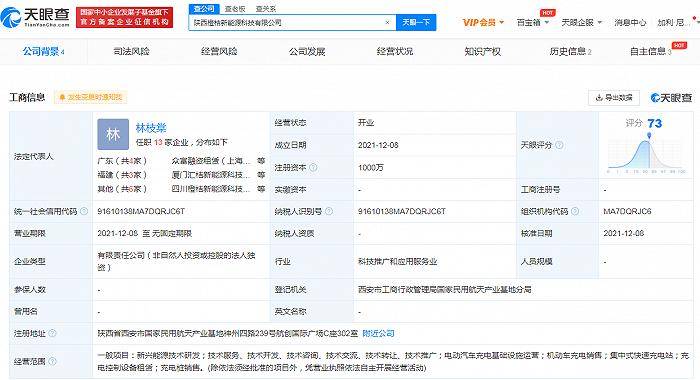Switch to the 经营状况 tab
This screenshot has width=700, height=380.
coord(395,51)
